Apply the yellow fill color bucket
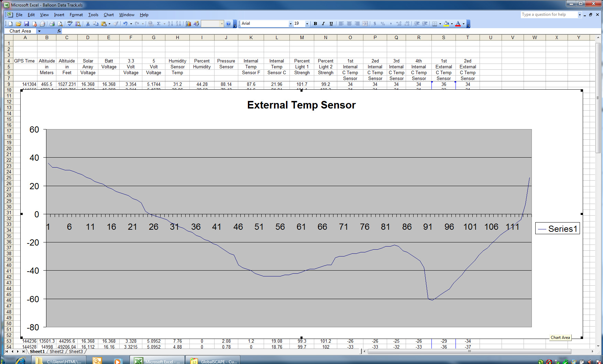This screenshot has width=603, height=364. tap(446, 24)
